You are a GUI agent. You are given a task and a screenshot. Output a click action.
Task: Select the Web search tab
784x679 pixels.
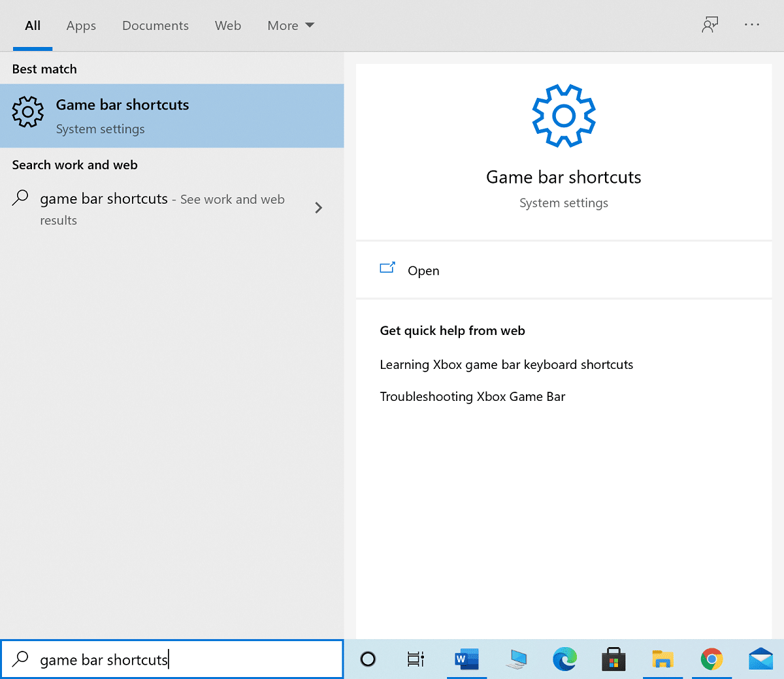228,25
